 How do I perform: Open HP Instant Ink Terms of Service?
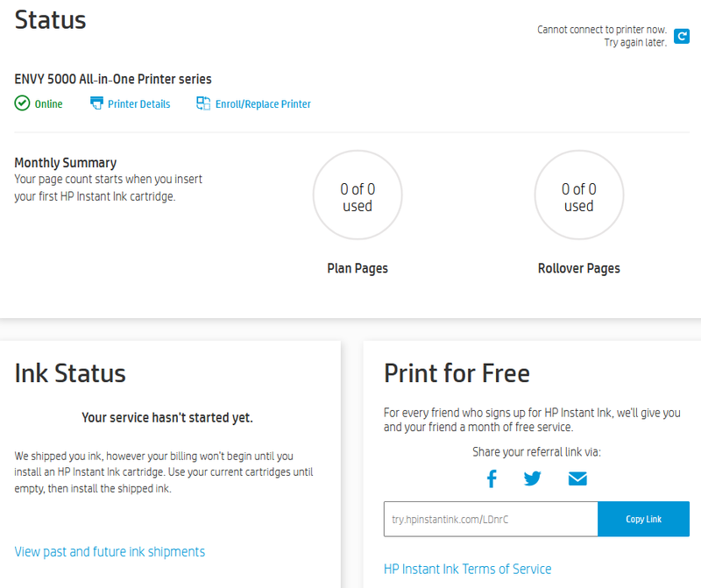pos(468,569)
